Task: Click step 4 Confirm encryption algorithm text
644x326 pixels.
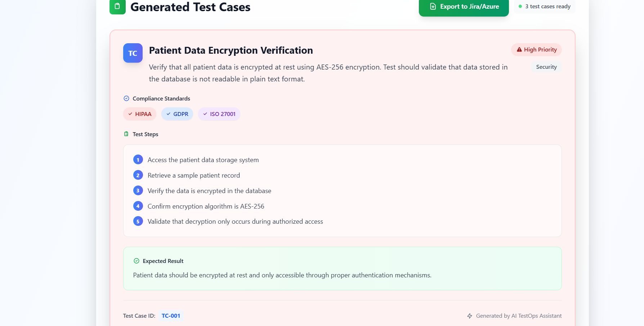Action: (206, 206)
